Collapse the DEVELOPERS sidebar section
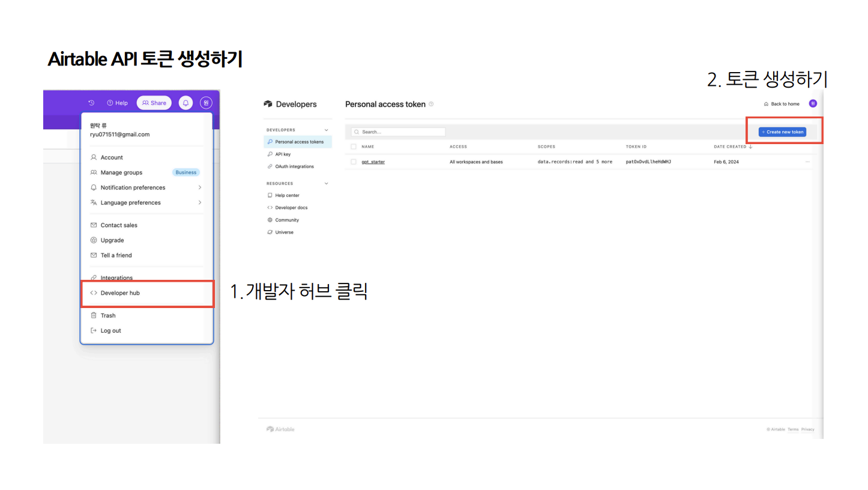 pos(327,130)
